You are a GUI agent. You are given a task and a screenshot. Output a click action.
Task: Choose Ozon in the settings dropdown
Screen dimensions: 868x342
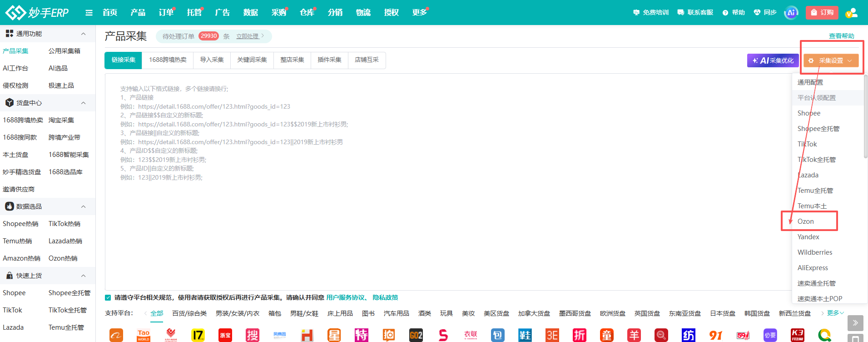coord(806,221)
